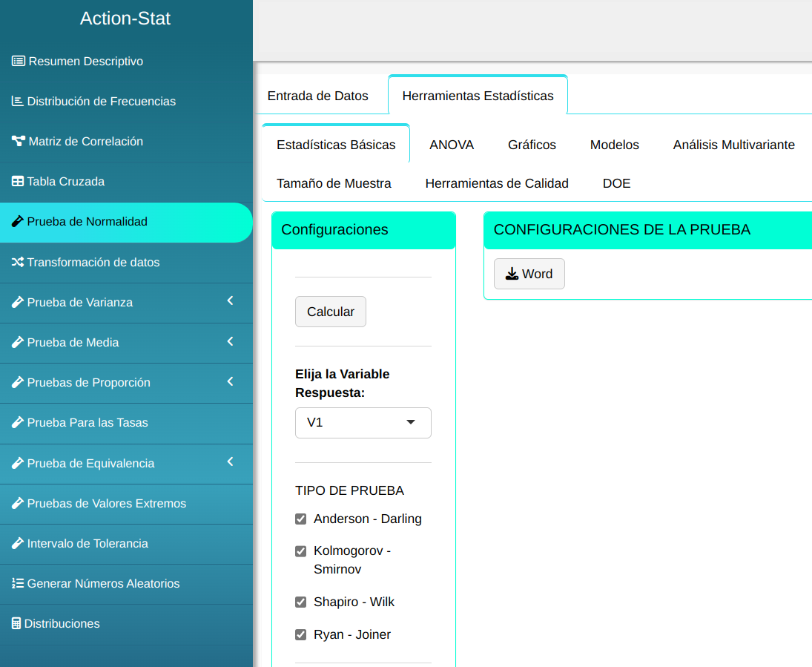
Task: Click the Intervalo de Tolerancia icon
Action: click(18, 543)
